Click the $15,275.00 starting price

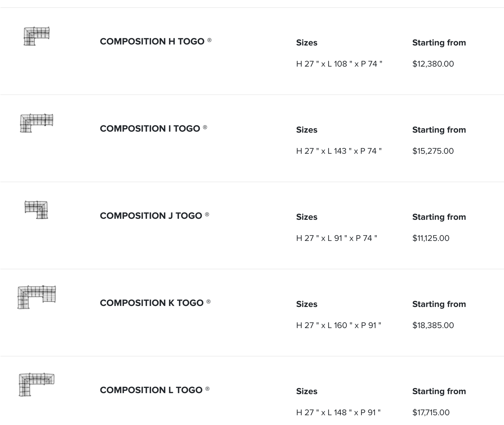(x=433, y=151)
